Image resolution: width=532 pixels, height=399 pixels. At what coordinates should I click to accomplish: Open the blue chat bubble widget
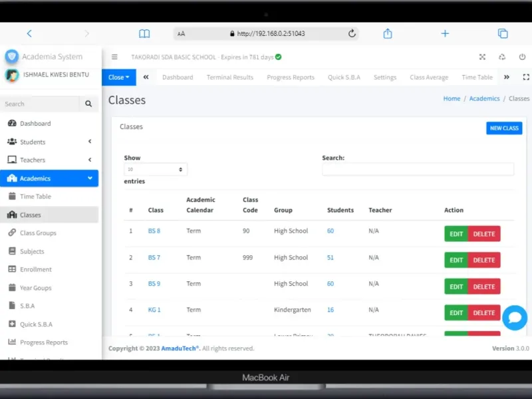tap(515, 318)
